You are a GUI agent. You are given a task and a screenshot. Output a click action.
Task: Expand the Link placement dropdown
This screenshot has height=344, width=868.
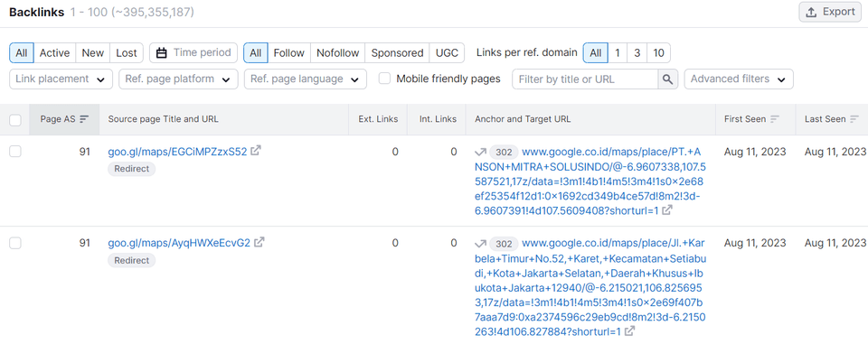(61, 79)
